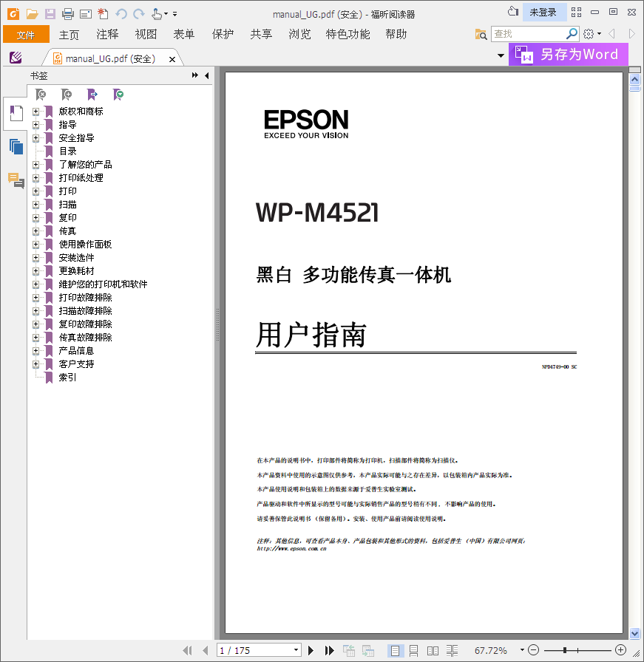Open the search settings gear icon
This screenshot has width=644, height=662.
tap(589, 34)
